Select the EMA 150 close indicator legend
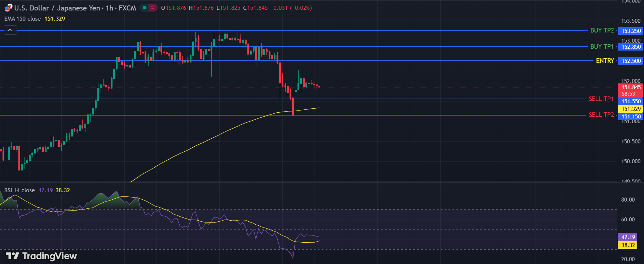644x264 pixels. click(x=22, y=19)
